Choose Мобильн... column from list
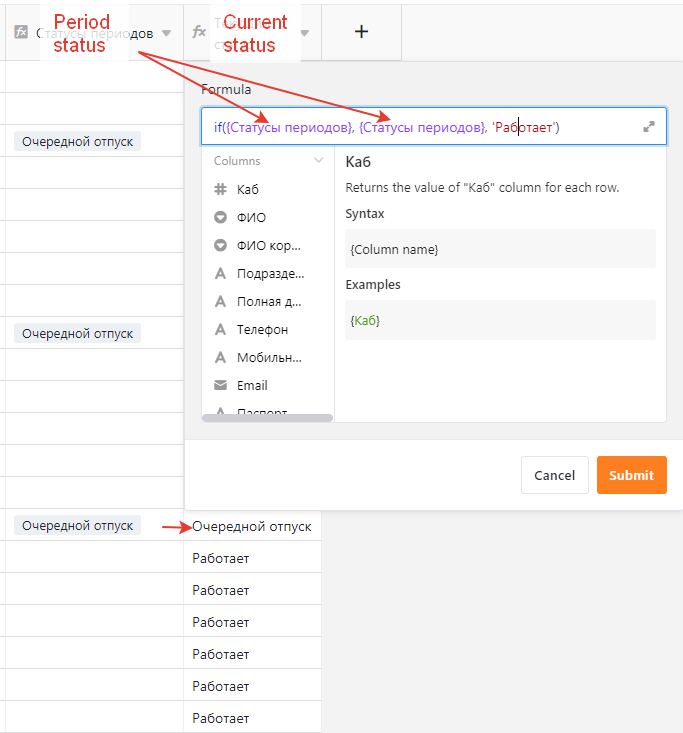This screenshot has height=733, width=683. pyautogui.click(x=269, y=357)
